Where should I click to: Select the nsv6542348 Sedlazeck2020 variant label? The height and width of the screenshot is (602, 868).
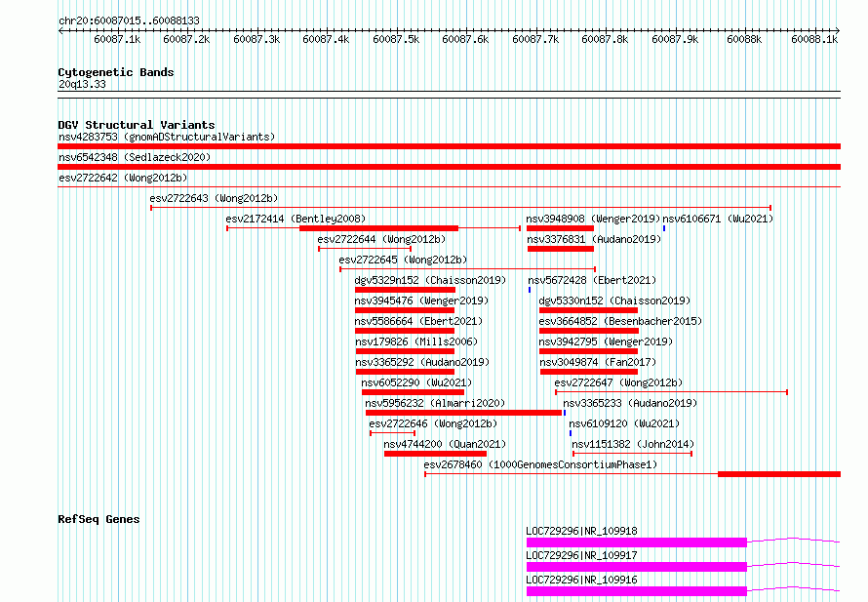135,157
